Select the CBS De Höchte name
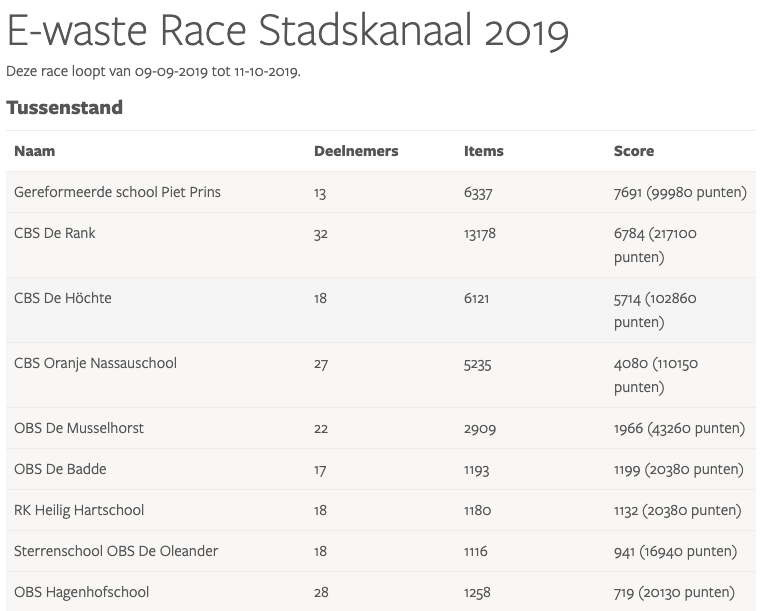 pos(63,298)
